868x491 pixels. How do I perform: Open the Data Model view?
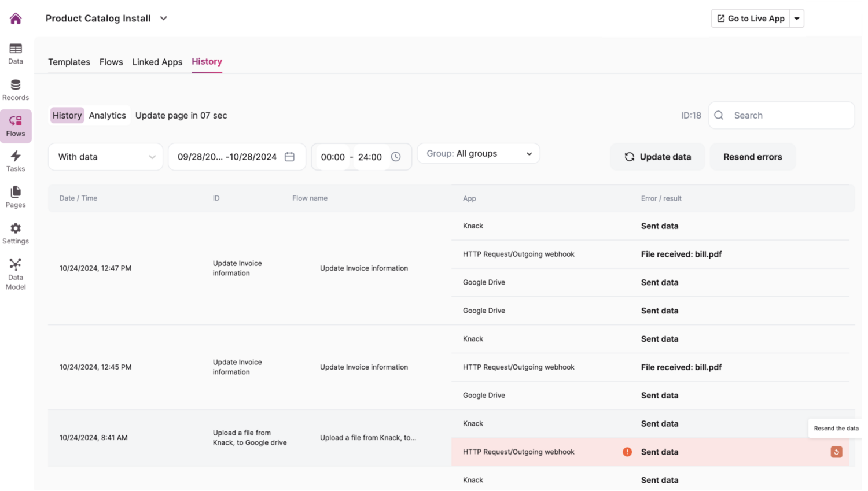coord(16,274)
